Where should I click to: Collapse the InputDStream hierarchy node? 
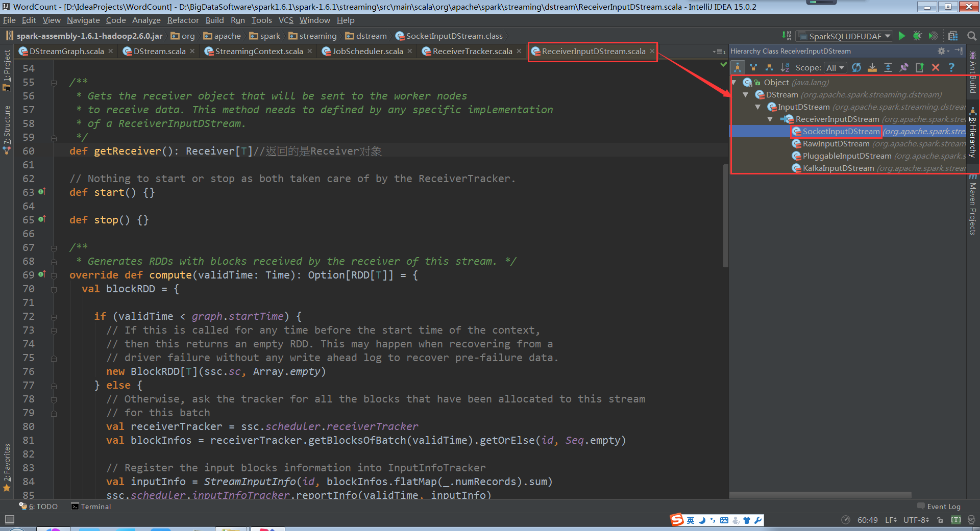pos(758,107)
